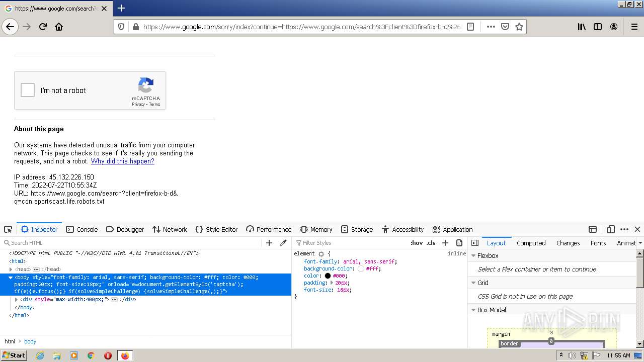Image resolution: width=644 pixels, height=362 pixels.
Task: Switch to the Console tab
Action: [x=82, y=229]
